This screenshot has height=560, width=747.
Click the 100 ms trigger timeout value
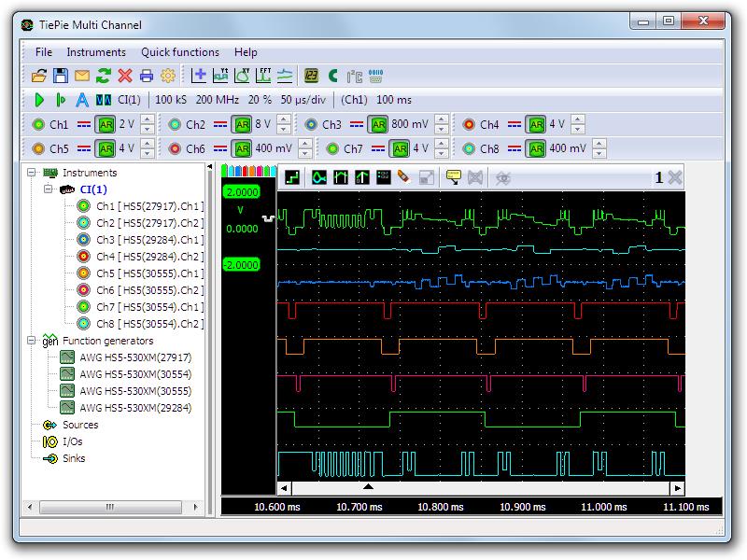(394, 100)
